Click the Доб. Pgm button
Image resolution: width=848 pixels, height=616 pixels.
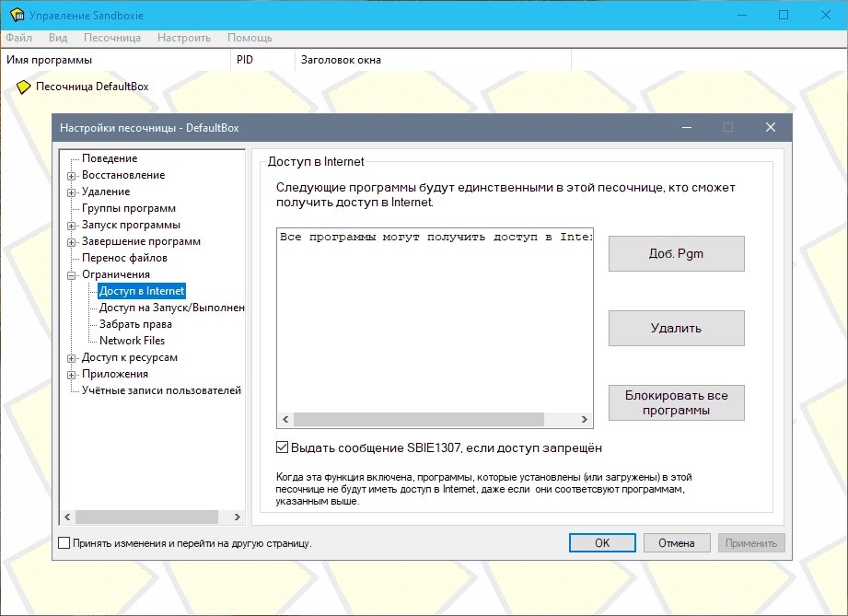676,253
